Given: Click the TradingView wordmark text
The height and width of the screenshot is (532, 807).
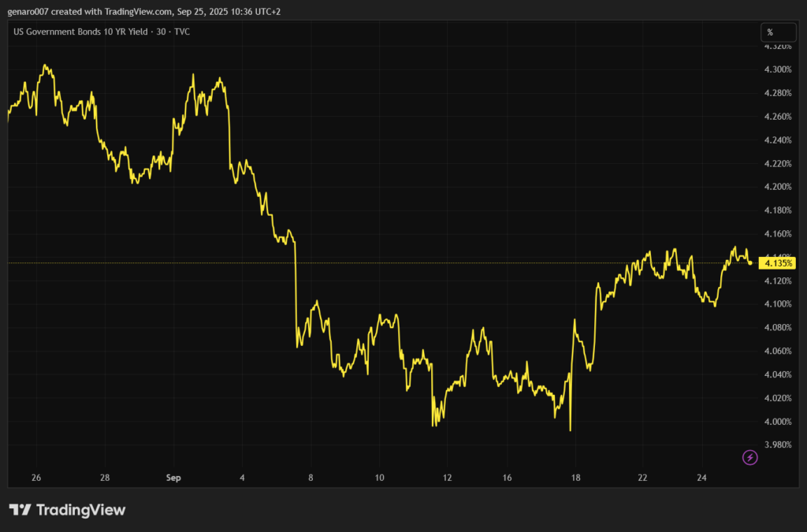Looking at the screenshot, I should [80, 510].
